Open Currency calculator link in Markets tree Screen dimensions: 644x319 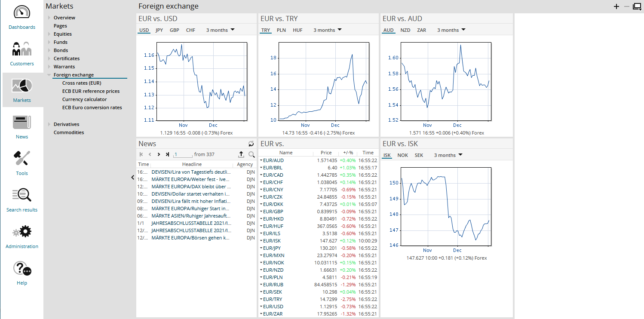[x=84, y=99]
